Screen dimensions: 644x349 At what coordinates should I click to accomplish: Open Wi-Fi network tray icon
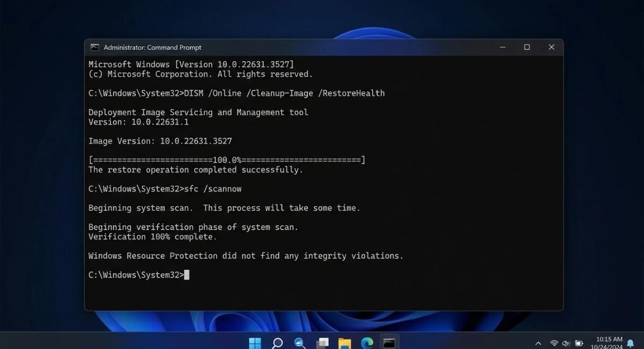(554, 343)
